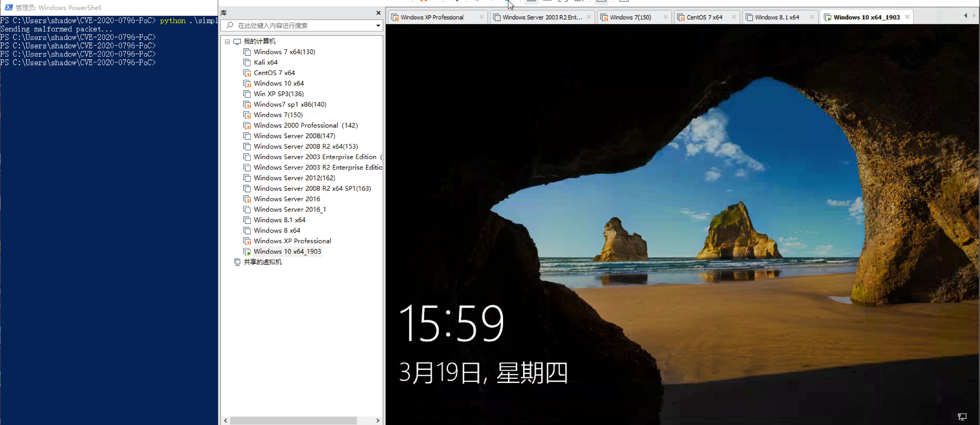Close the Windows XP Professional tab
This screenshot has height=425, width=980.
pyautogui.click(x=481, y=17)
